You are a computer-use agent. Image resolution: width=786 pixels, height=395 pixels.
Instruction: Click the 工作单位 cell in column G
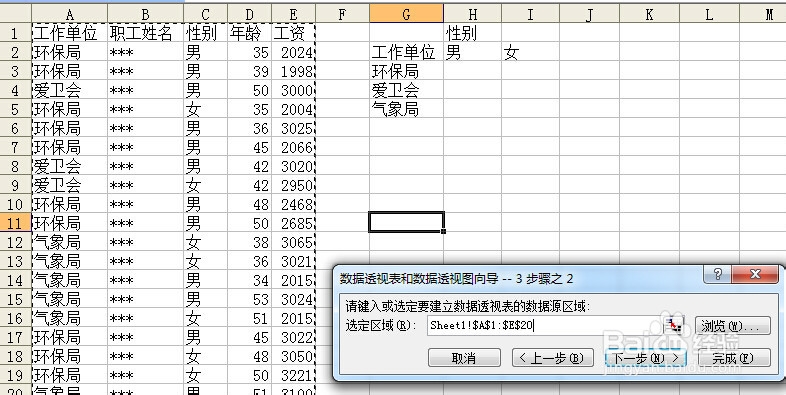(407, 52)
